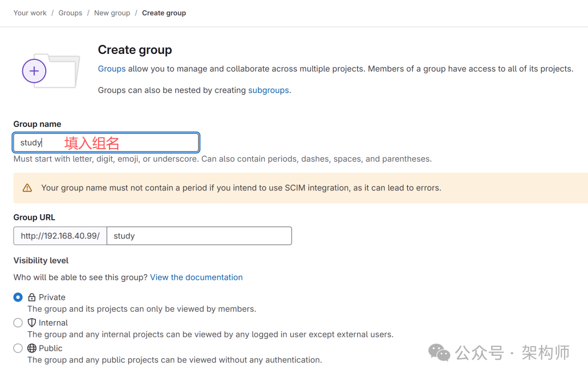Click the lock icon beside Private

tap(32, 298)
